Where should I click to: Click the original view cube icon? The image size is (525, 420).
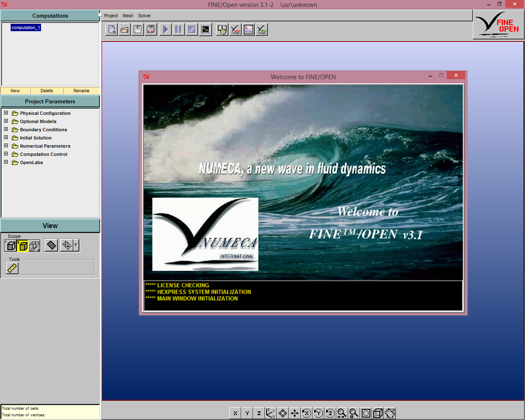pos(378,413)
